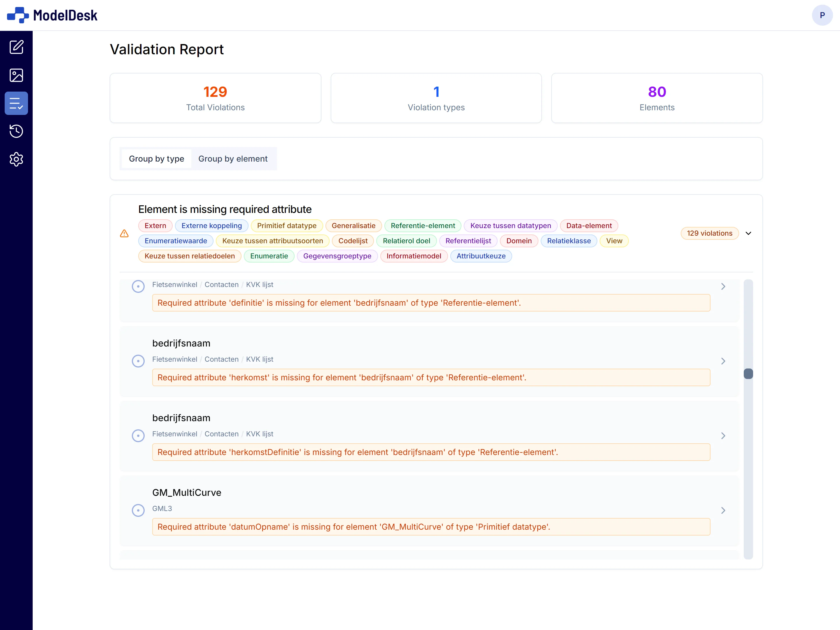
Task: Open the editor via the pencil sidebar icon
Action: tap(16, 47)
